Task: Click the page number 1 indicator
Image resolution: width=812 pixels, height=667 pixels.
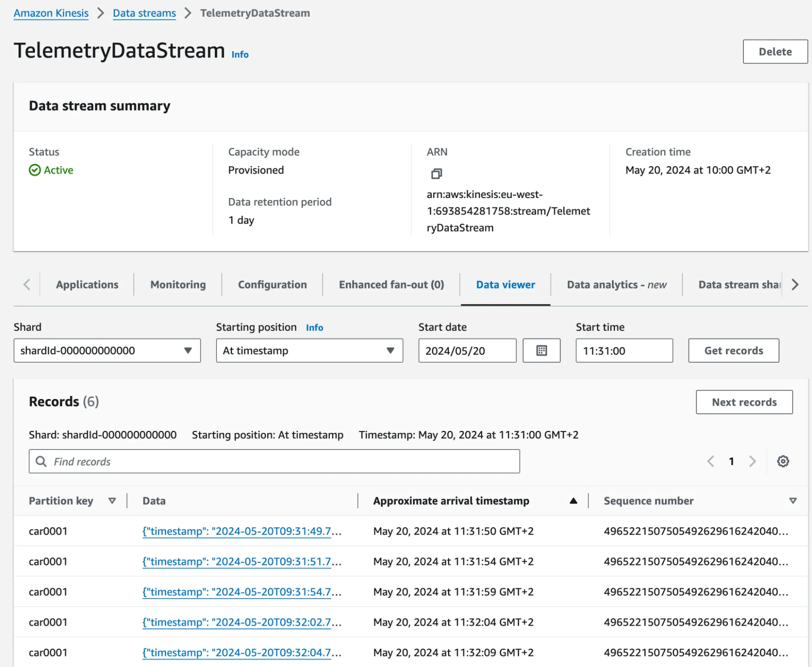Action: (731, 461)
